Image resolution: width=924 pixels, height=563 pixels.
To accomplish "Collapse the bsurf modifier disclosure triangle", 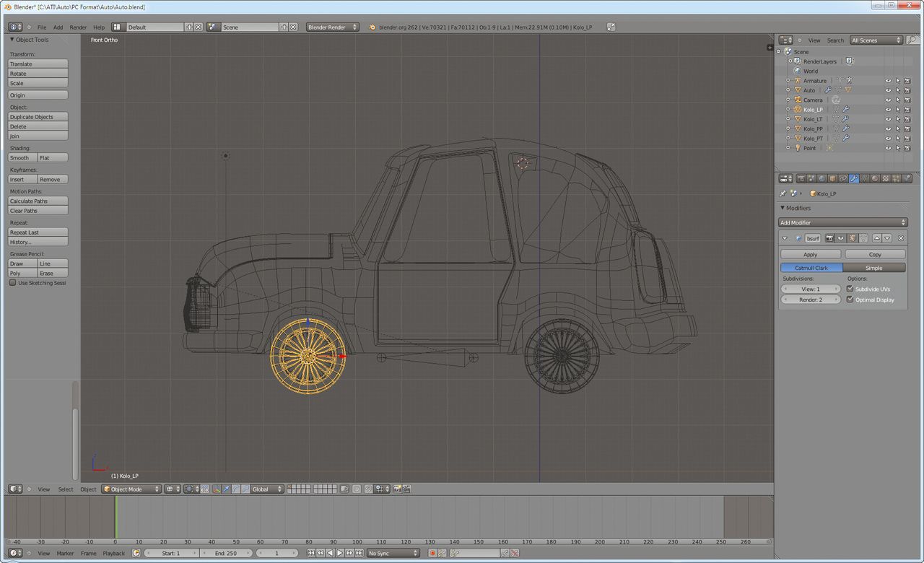I will (x=785, y=238).
